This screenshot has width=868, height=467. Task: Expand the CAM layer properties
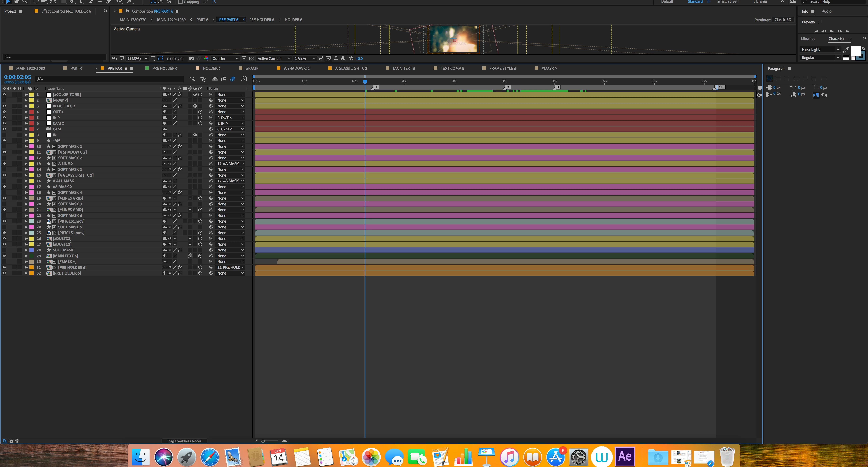click(x=26, y=129)
